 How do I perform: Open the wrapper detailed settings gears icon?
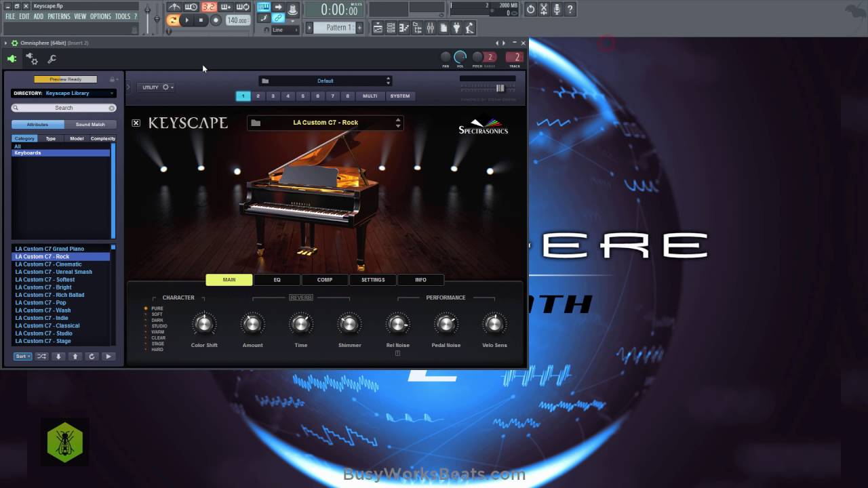32,59
